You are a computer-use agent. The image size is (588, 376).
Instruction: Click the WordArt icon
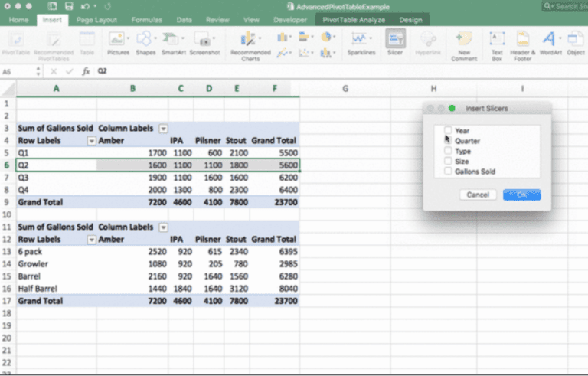(548, 41)
